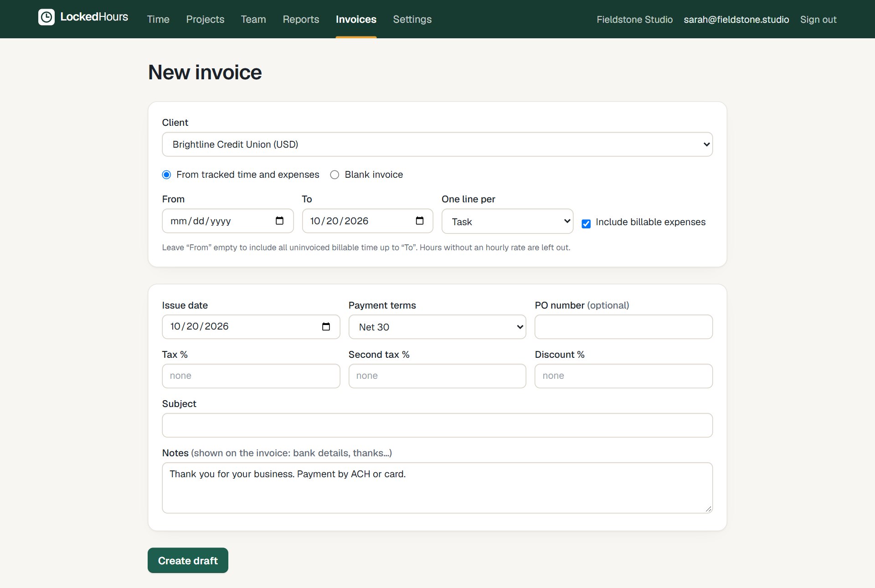Focus the Issue date field
The height and width of the screenshot is (588, 875).
click(251, 327)
